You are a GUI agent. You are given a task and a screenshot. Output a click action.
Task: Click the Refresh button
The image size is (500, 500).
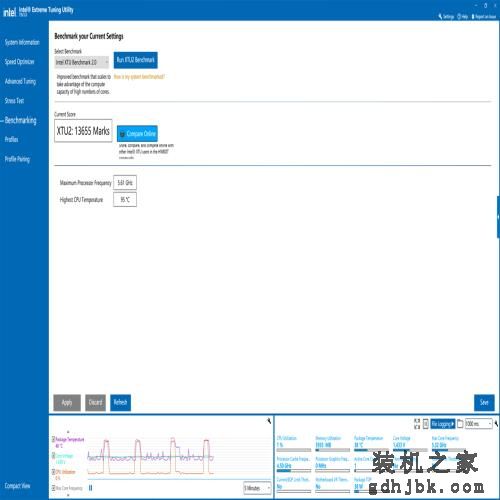click(120, 403)
